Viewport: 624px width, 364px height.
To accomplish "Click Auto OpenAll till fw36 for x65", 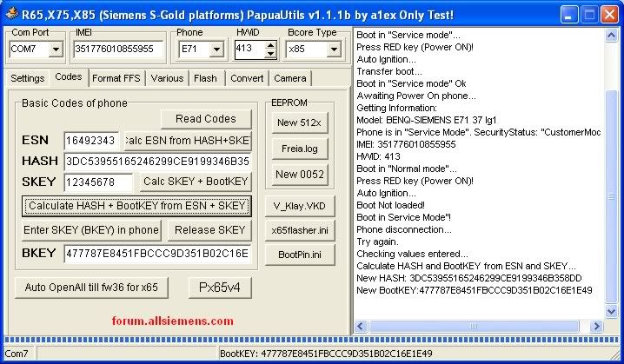I will point(91,288).
